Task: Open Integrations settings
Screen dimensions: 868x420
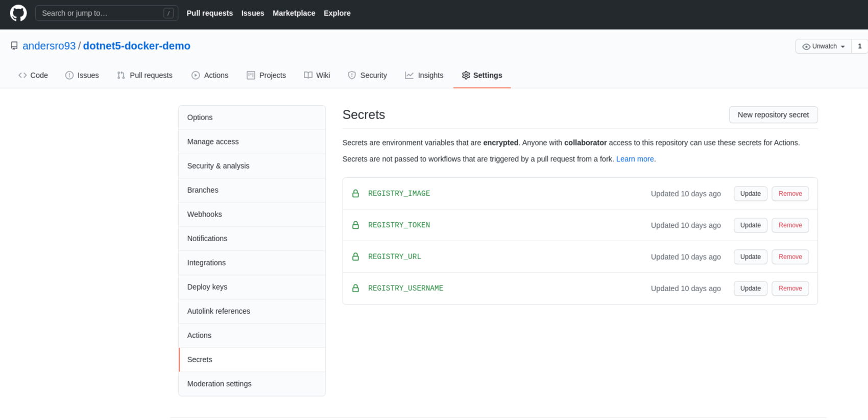Action: pos(252,263)
